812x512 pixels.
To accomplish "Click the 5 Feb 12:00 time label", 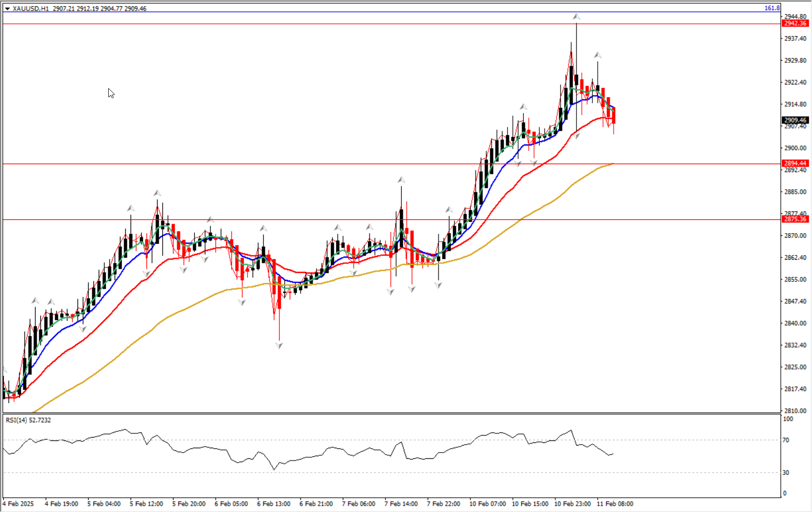I will click(146, 504).
